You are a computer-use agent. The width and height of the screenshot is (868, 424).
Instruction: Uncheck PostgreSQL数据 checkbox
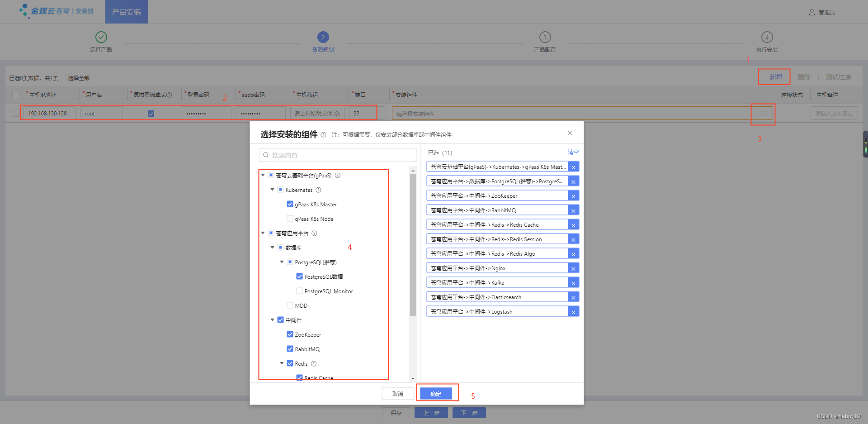tap(299, 276)
